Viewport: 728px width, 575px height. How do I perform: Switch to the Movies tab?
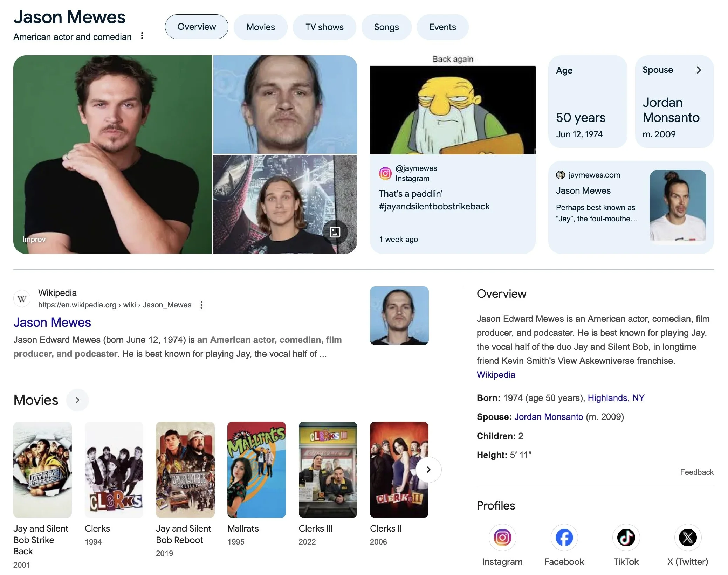point(260,27)
